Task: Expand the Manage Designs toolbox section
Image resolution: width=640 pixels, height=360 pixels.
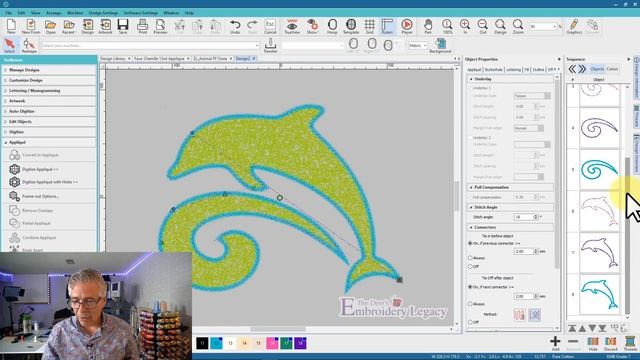Action: click(49, 70)
